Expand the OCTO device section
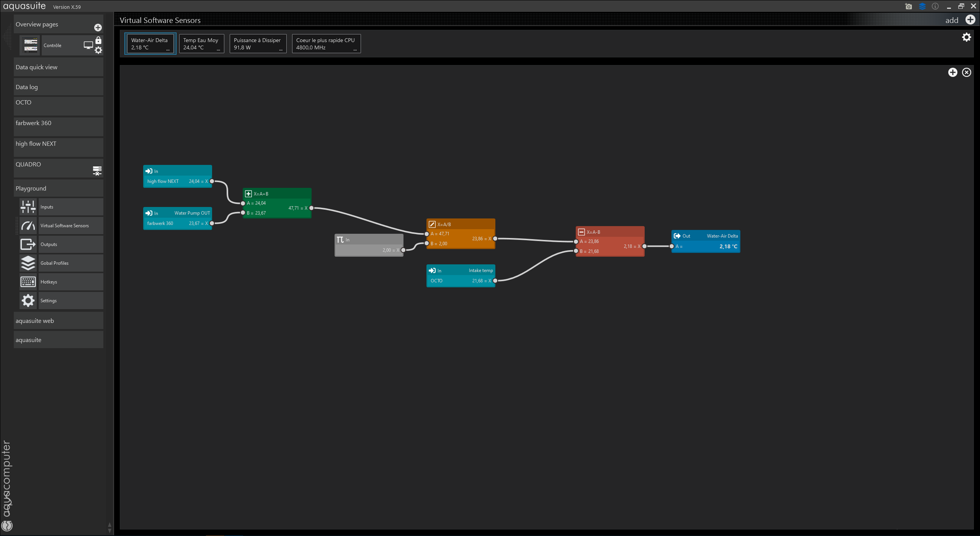The height and width of the screenshot is (536, 980). [59, 106]
